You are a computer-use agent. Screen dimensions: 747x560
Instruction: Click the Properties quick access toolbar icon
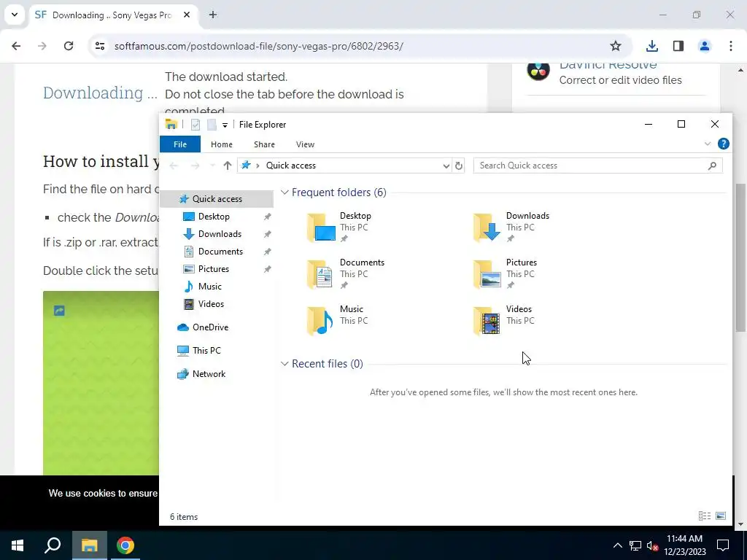tap(196, 125)
